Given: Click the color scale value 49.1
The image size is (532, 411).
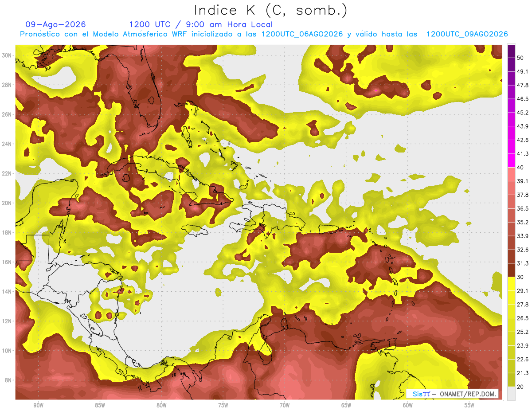Looking at the screenshot, I should 523,71.
